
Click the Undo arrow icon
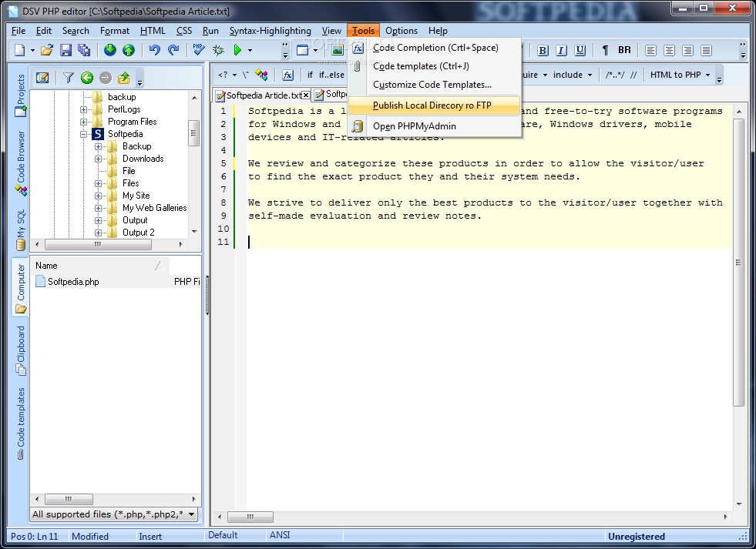(x=154, y=50)
